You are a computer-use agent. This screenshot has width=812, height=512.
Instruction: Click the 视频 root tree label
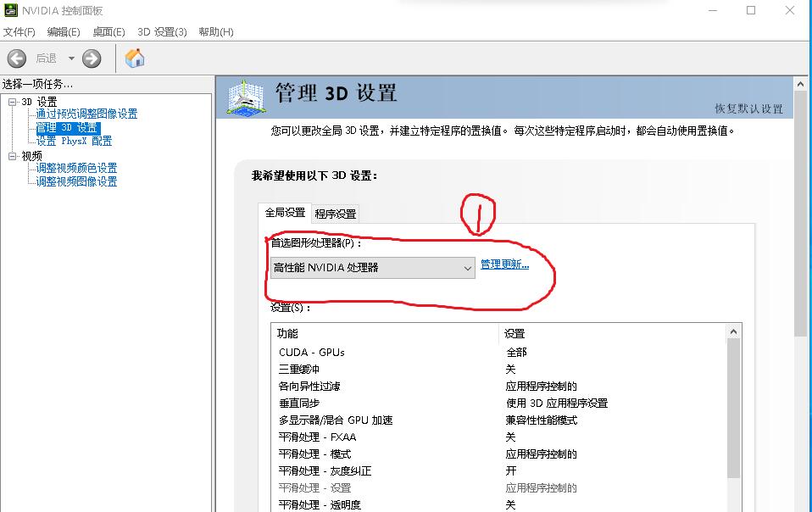[x=31, y=156]
